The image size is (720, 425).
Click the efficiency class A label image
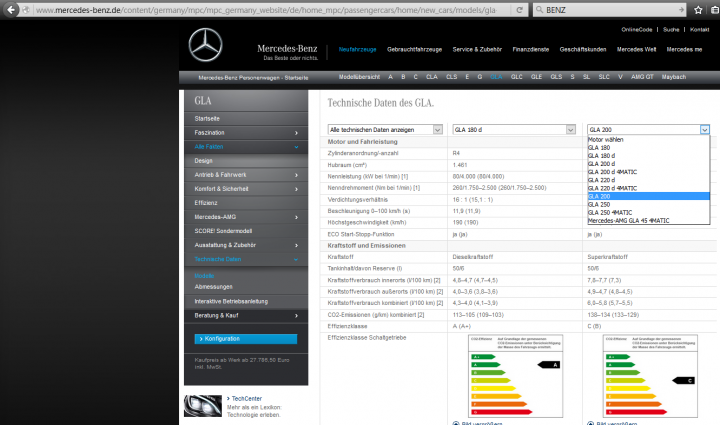515,376
